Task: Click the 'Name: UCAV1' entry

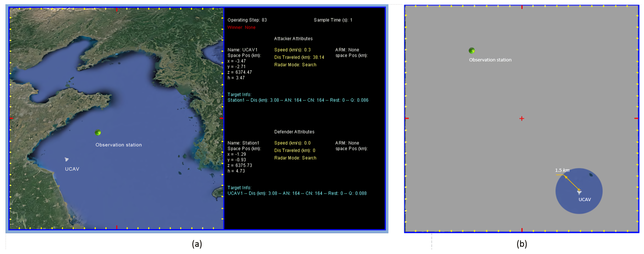Action: [242, 50]
